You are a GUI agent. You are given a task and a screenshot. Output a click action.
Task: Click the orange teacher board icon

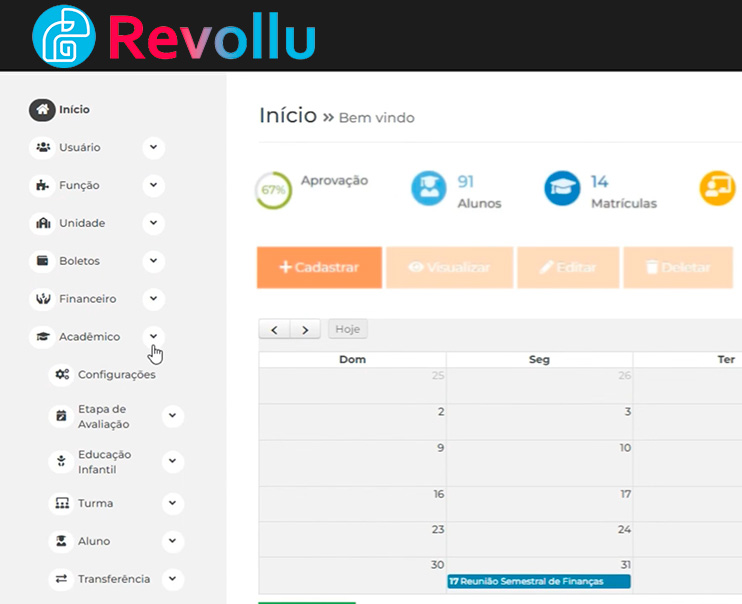[717, 188]
